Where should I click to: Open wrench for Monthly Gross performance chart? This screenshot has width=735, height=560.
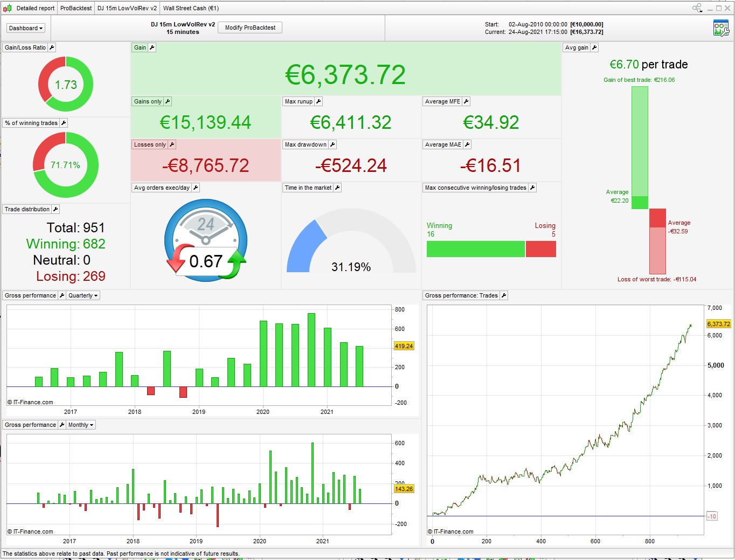62,425
